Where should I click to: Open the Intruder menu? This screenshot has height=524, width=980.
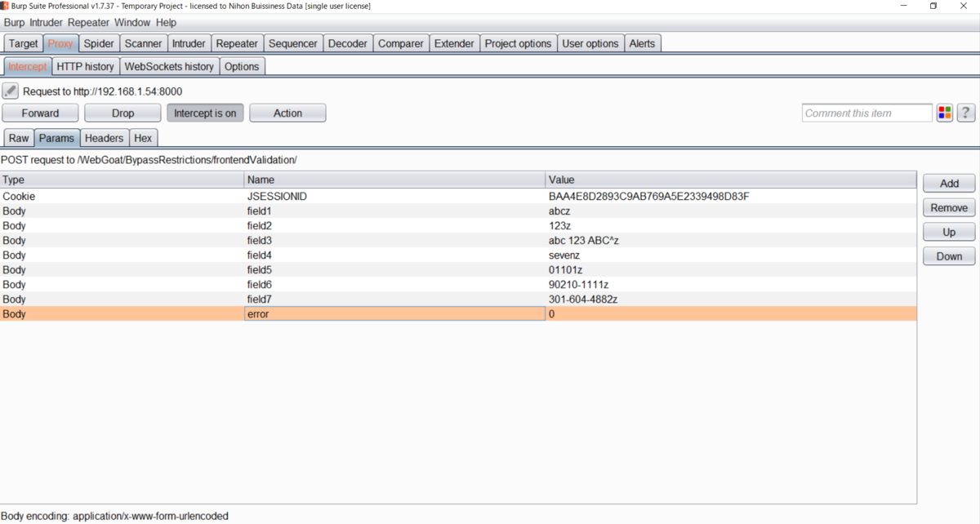(47, 23)
